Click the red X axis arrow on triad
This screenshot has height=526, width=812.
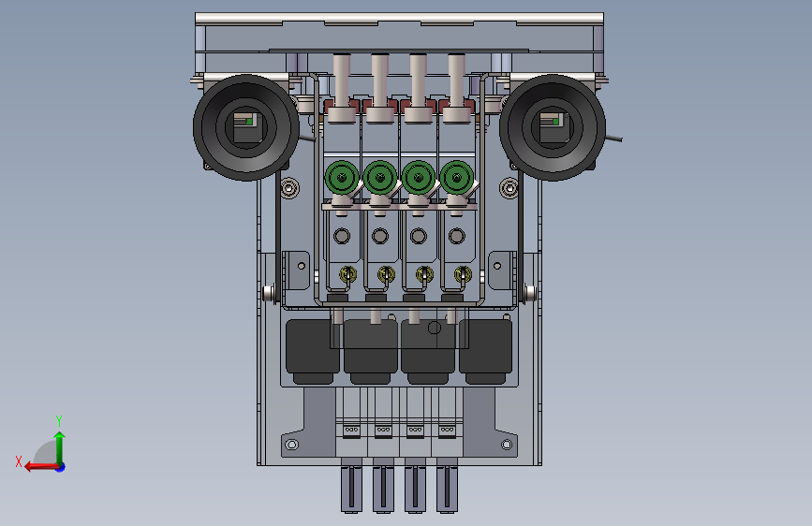40,467
